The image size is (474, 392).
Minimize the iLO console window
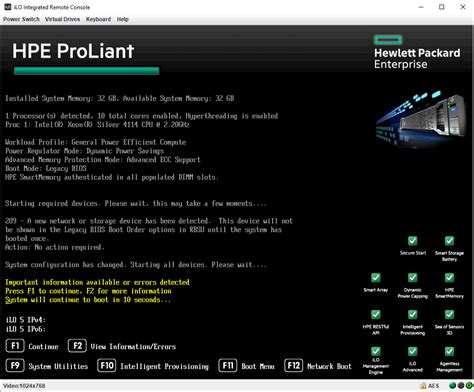421,7
